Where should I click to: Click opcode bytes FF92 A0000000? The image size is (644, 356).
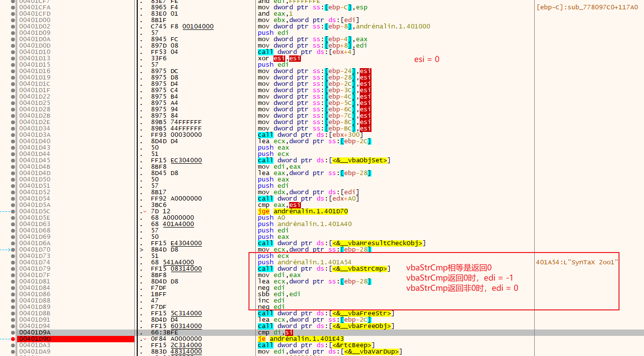(x=176, y=199)
